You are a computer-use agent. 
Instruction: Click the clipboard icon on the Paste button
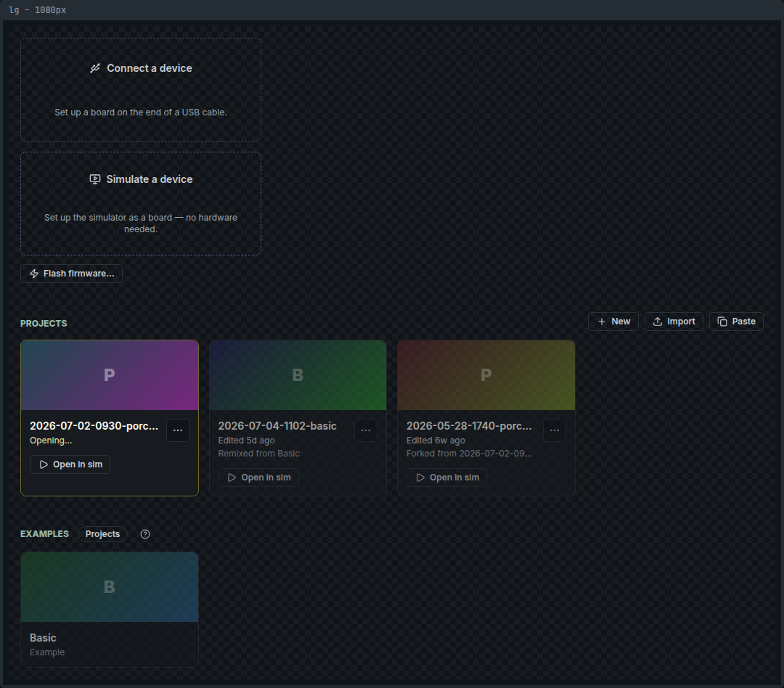click(x=722, y=322)
